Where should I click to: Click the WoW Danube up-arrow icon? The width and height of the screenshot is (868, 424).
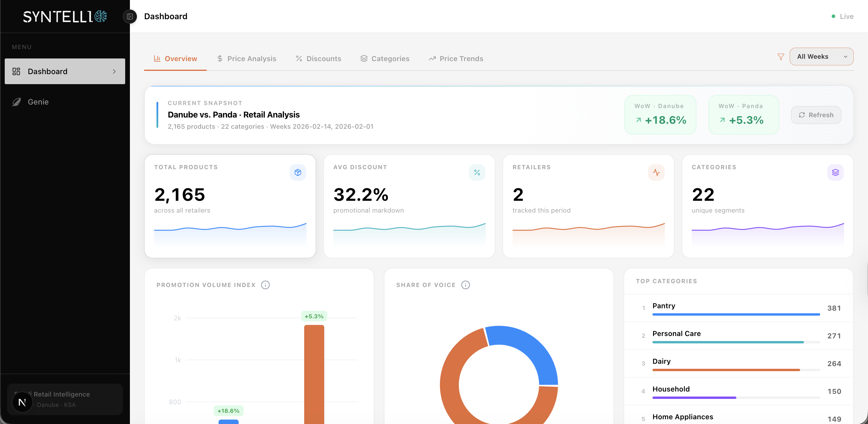click(638, 120)
